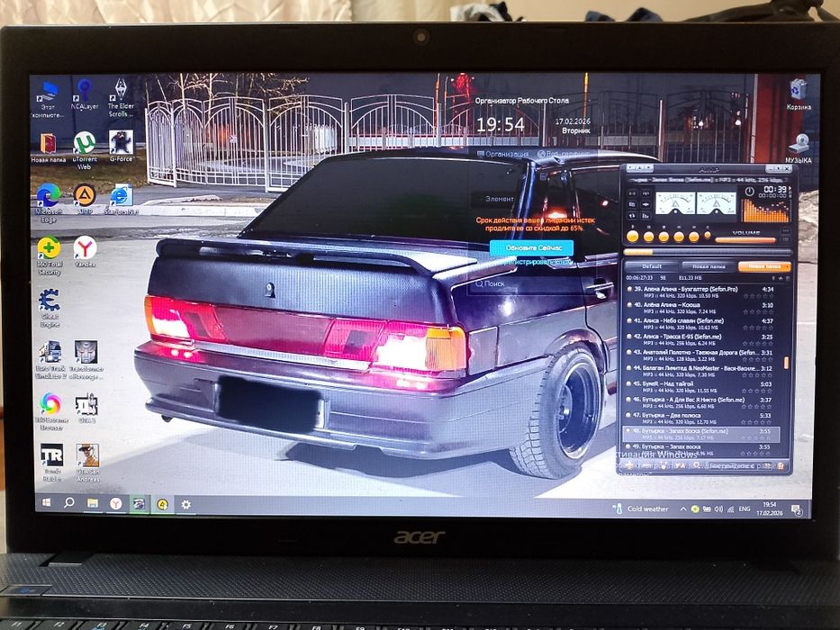The height and width of the screenshot is (630, 840).
Task: Click AIMP timer power icon
Action: coord(749,191)
